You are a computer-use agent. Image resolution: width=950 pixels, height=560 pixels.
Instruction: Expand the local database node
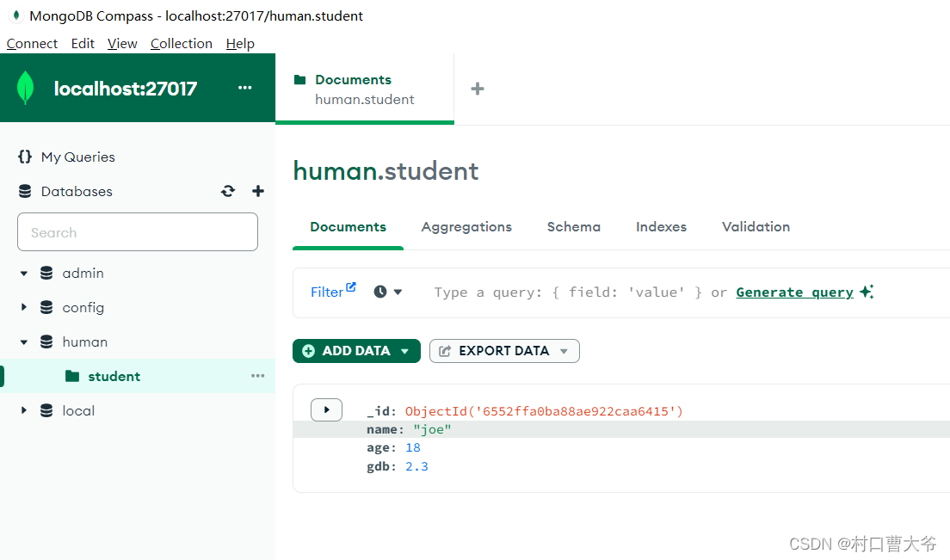[x=23, y=410]
